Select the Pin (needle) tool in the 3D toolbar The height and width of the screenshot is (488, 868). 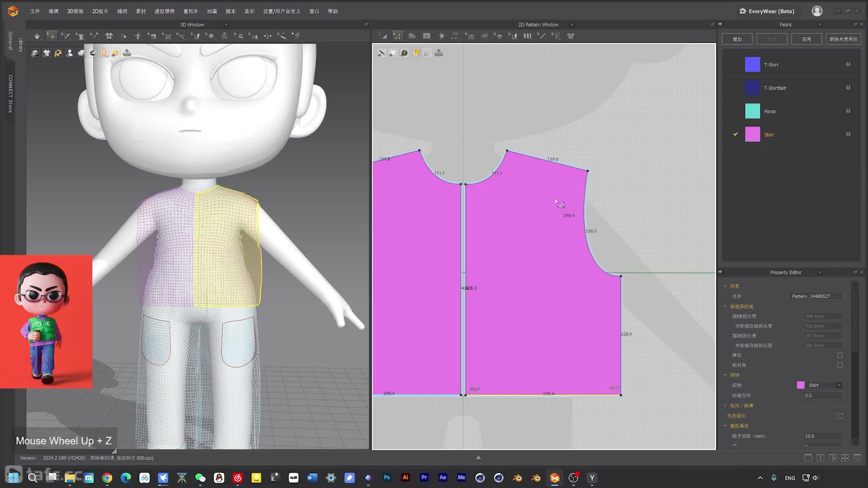(94, 36)
